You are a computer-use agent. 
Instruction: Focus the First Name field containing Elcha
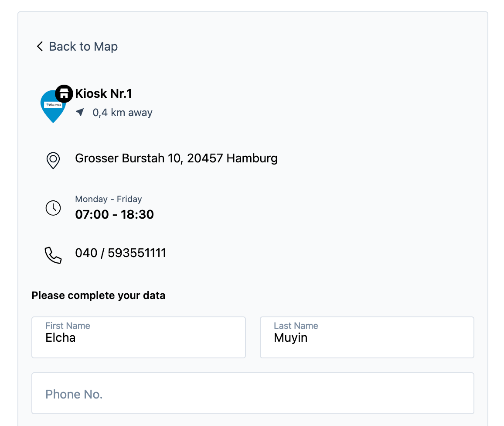[138, 337]
